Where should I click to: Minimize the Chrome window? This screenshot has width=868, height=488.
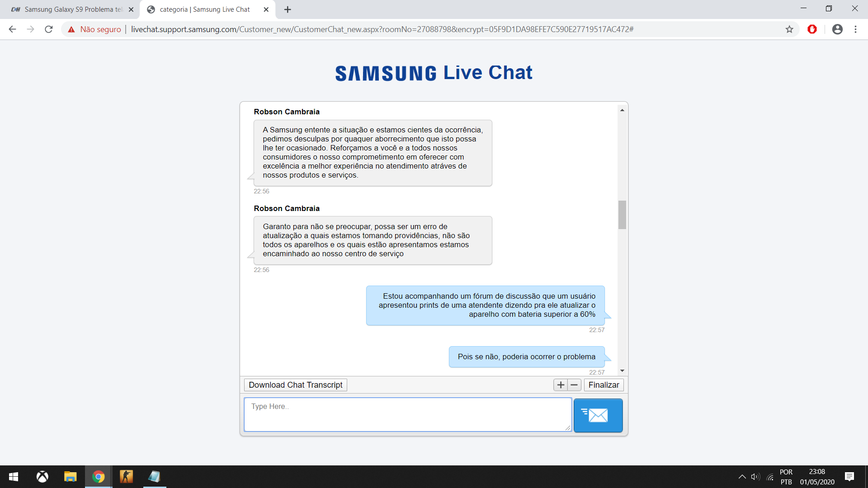coord(803,9)
